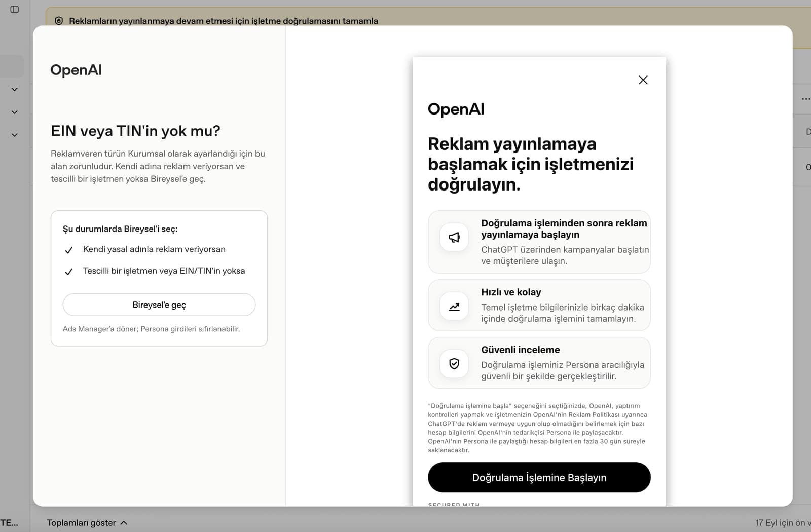Click heading Reklam yayınlamaya başlamak için işletmenizi doğrulayın
Screen dimensions: 811x532
coord(531,164)
